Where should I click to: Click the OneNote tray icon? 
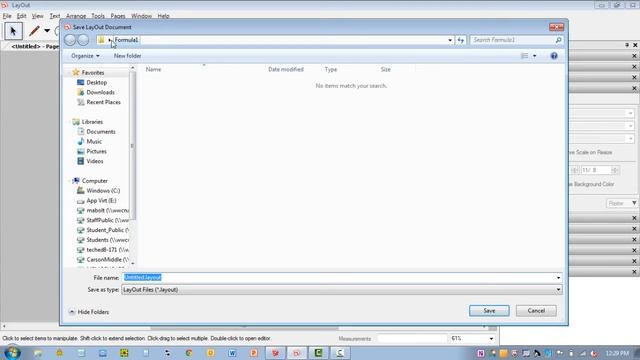click(x=480, y=353)
